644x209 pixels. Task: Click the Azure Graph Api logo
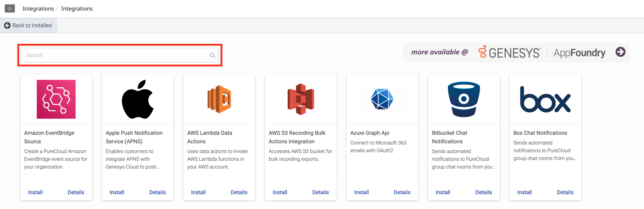[382, 99]
